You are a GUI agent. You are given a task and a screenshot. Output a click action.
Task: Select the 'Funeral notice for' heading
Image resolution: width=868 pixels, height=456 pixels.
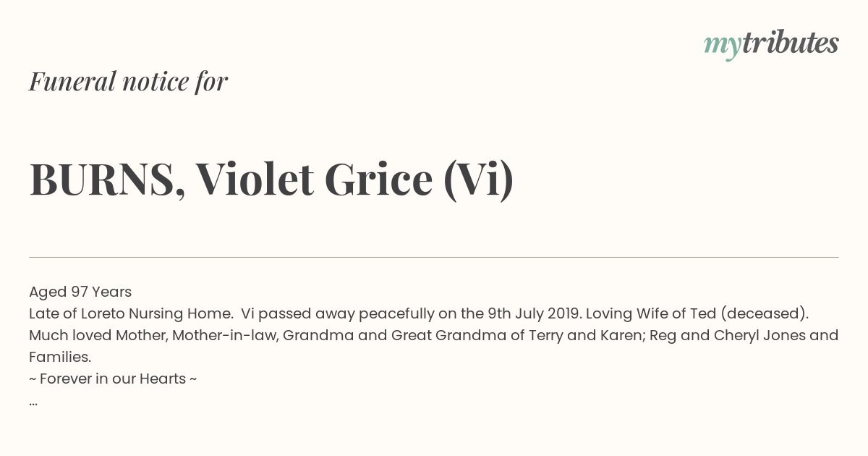[x=129, y=82]
